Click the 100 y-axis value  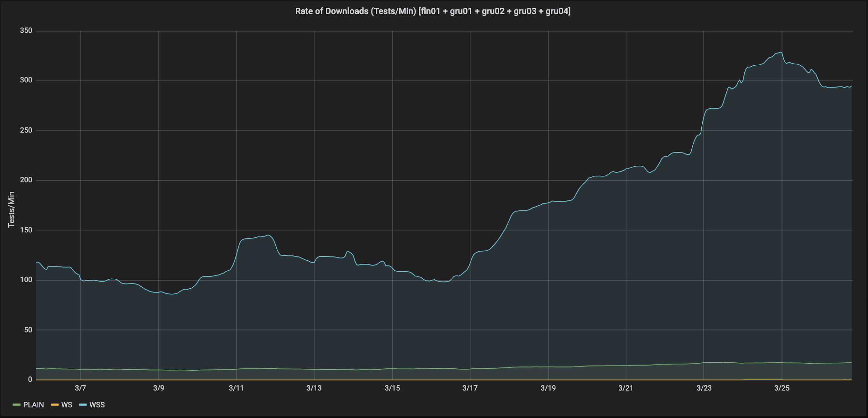click(x=26, y=280)
